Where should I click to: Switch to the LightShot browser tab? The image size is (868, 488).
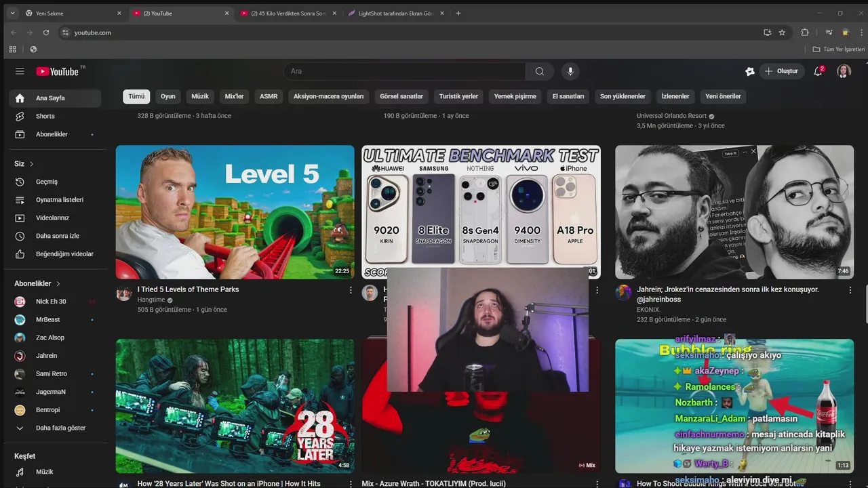click(x=397, y=13)
